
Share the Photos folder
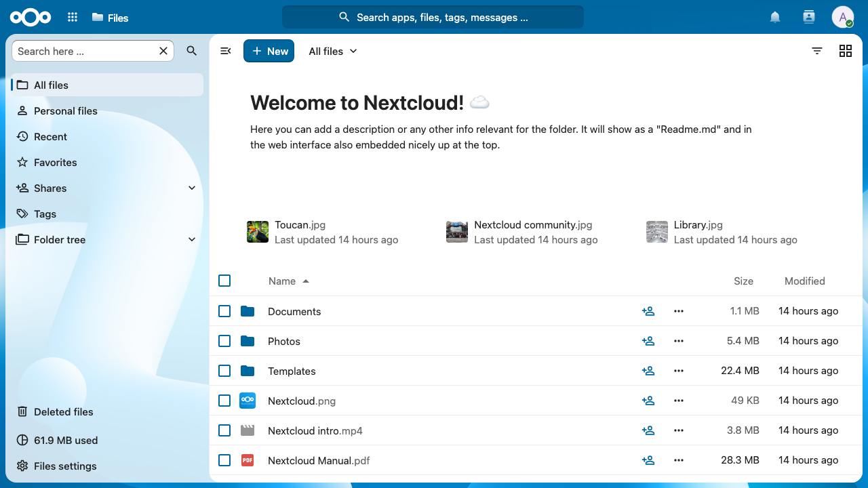point(648,341)
